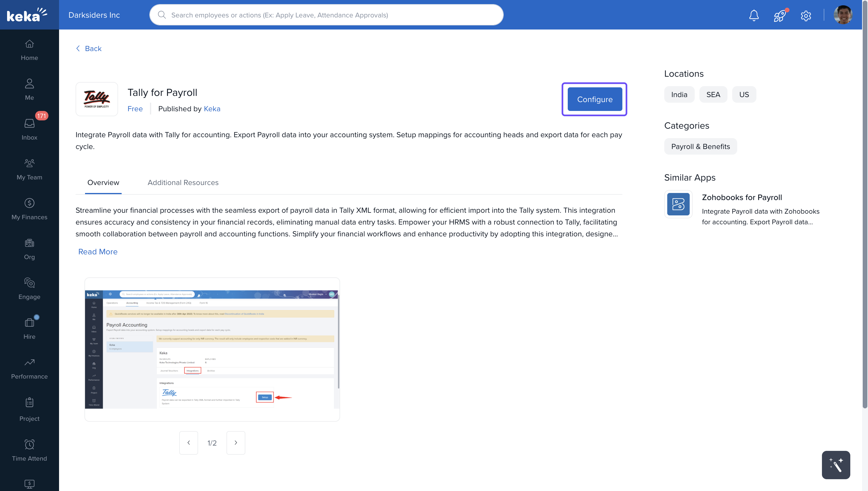Select the Overview tab
This screenshot has width=868, height=491.
[x=103, y=182]
